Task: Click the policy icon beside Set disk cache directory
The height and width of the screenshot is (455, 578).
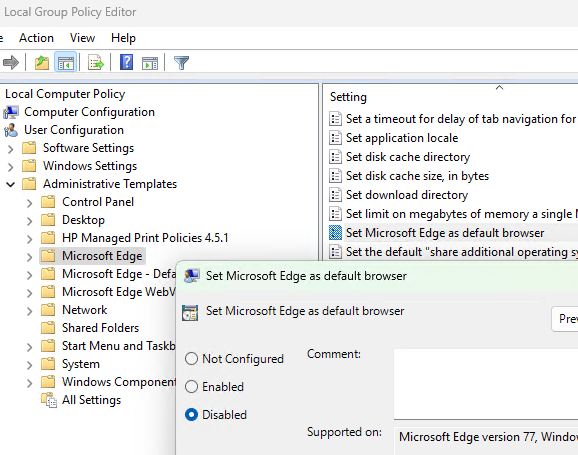Action: 335,157
